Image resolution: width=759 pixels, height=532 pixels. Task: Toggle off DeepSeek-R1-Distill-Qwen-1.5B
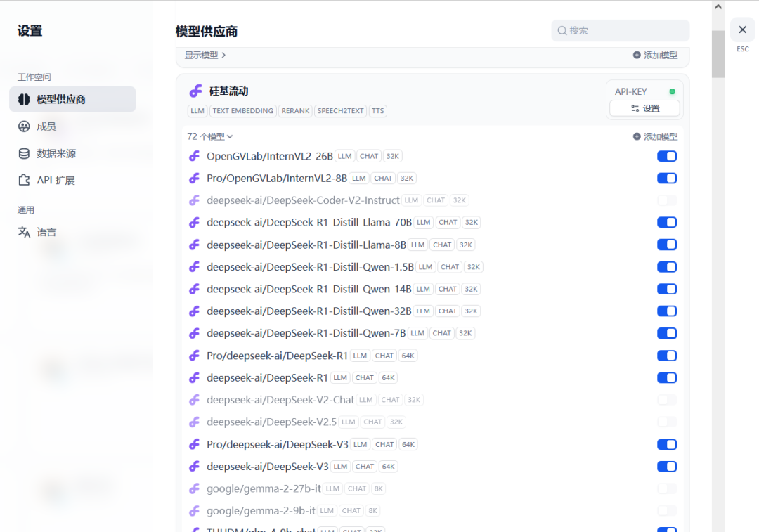click(666, 267)
